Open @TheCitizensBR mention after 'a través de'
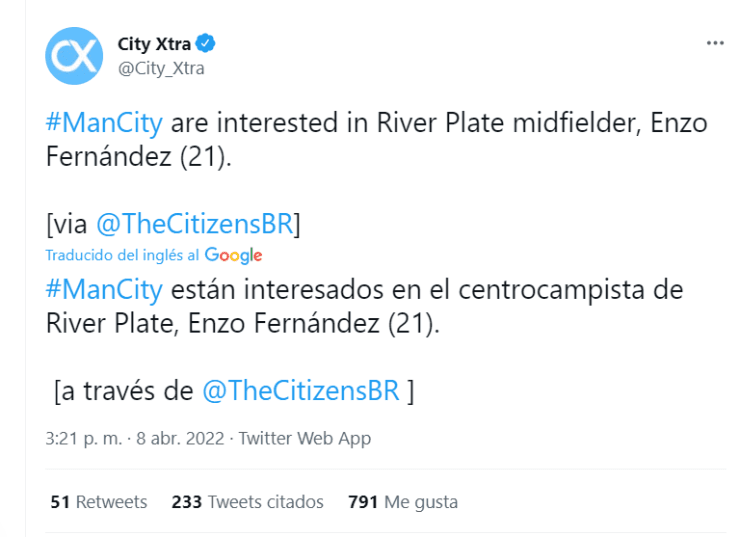740x537 pixels. pos(300,391)
